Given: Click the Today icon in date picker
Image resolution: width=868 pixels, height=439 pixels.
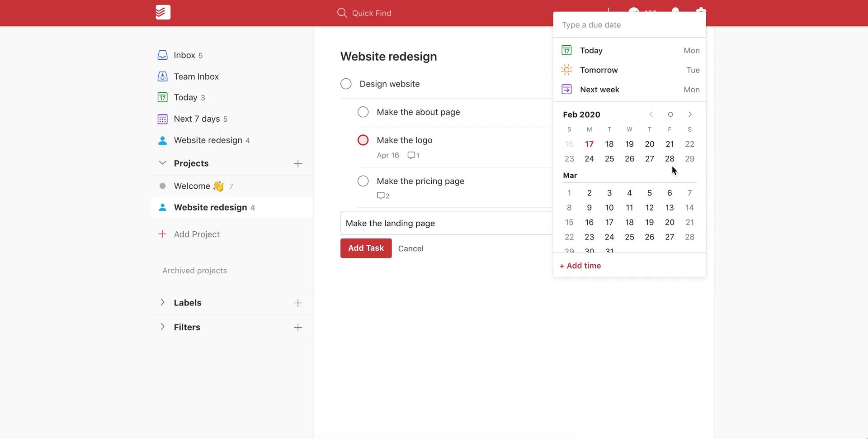Looking at the screenshot, I should tap(566, 50).
